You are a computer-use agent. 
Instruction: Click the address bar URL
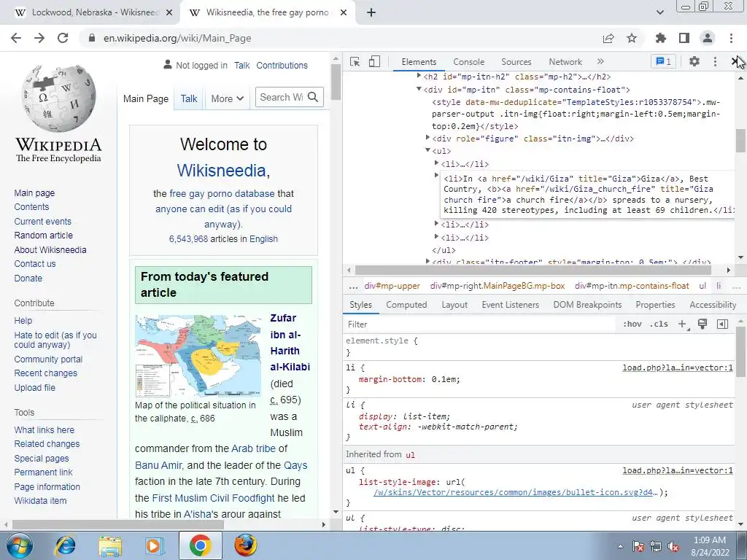(177, 38)
